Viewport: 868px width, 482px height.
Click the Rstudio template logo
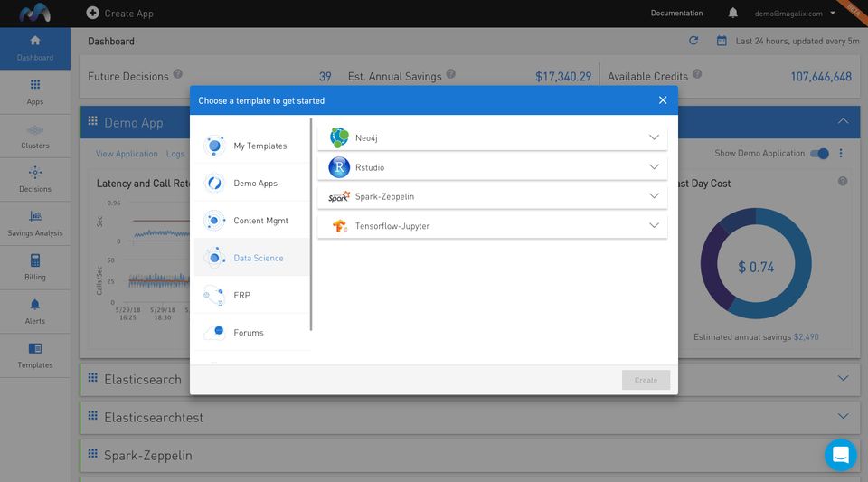pyautogui.click(x=339, y=167)
